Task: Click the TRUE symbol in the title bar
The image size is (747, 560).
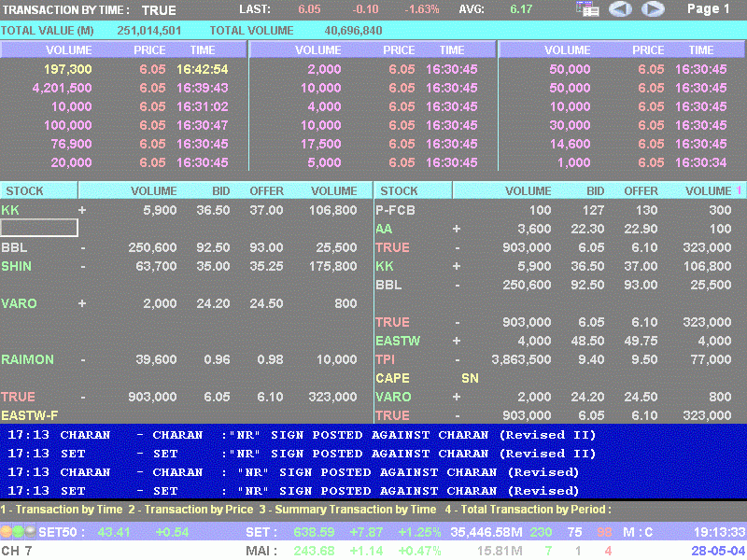Action: click(x=159, y=10)
